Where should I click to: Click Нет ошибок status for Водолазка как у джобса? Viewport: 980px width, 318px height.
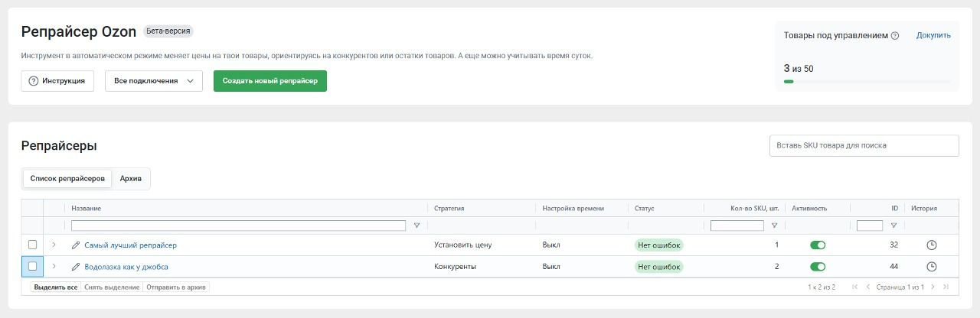659,267
